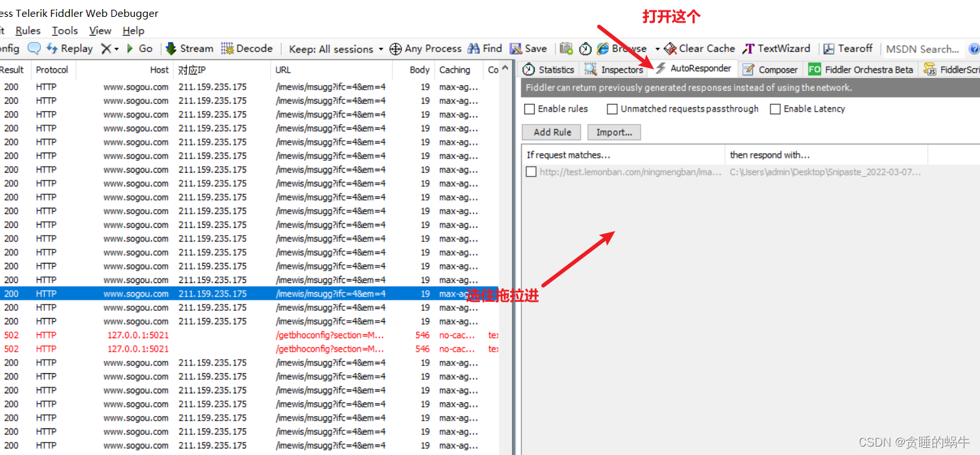Sort sessions by Protocol column header

(52, 70)
